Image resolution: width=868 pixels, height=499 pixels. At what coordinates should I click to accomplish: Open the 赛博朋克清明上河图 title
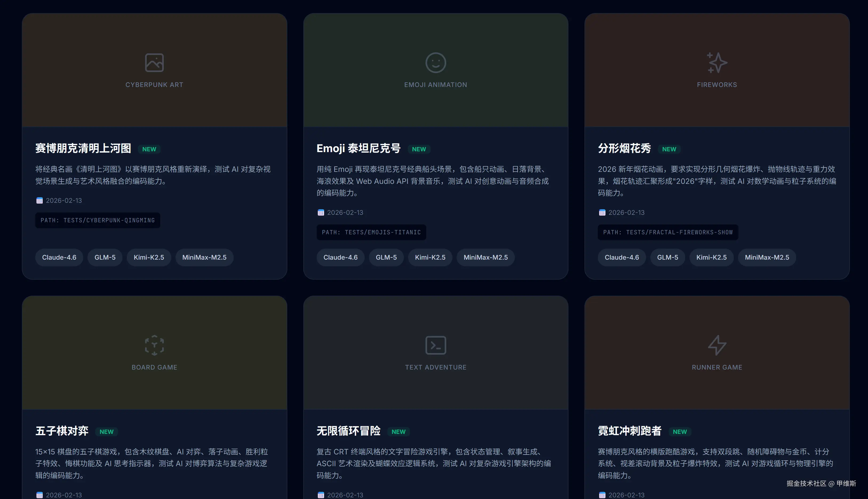(83, 148)
